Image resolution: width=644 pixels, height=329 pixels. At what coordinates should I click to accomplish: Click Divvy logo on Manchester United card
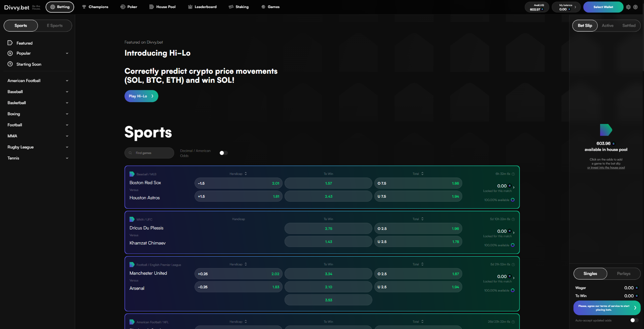(132, 265)
